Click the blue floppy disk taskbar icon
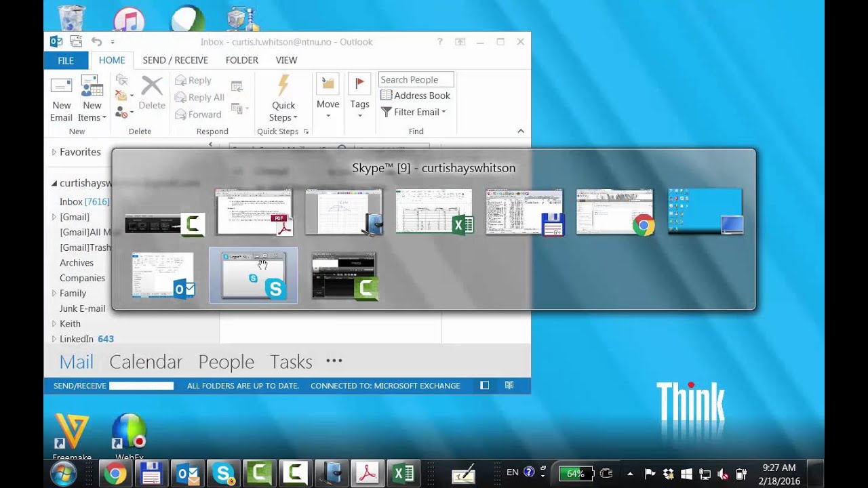This screenshot has height=488, width=868. 151,473
